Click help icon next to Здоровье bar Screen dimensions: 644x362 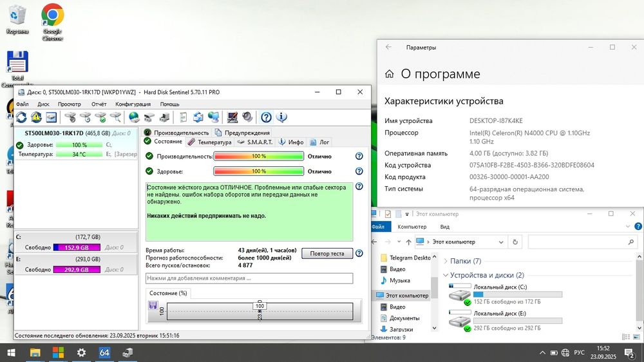(x=359, y=171)
